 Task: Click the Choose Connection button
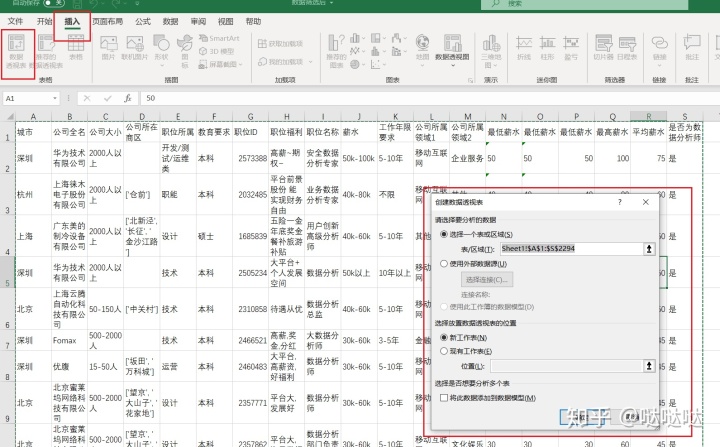tap(487, 279)
